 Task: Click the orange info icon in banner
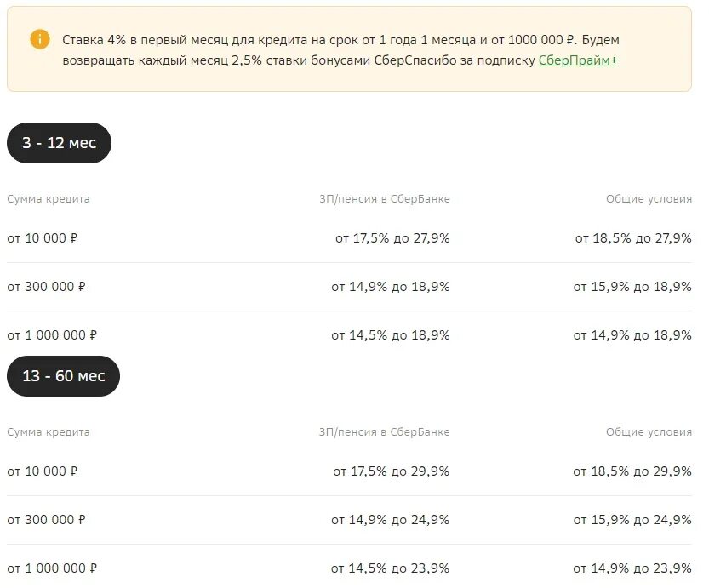pyautogui.click(x=40, y=39)
